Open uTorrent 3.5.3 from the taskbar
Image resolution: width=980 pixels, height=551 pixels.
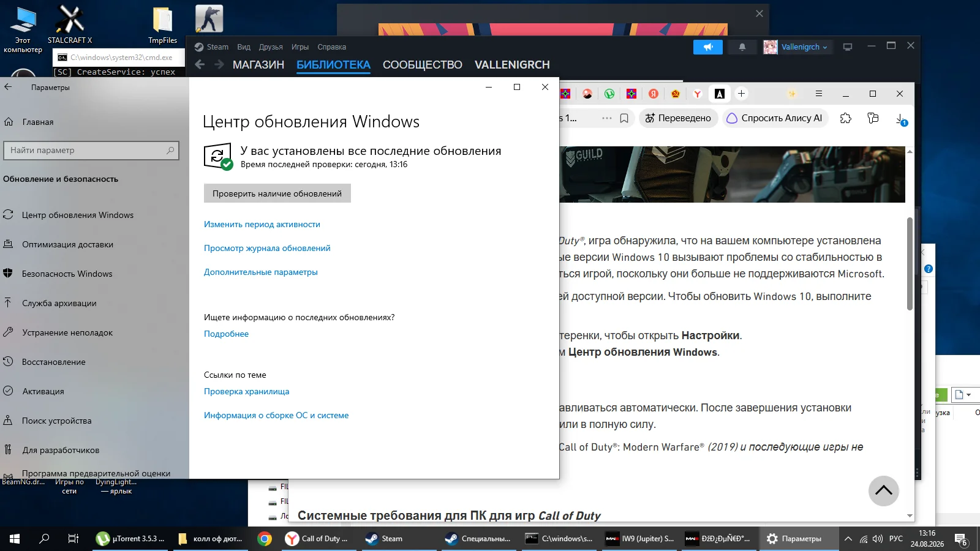(x=130, y=539)
